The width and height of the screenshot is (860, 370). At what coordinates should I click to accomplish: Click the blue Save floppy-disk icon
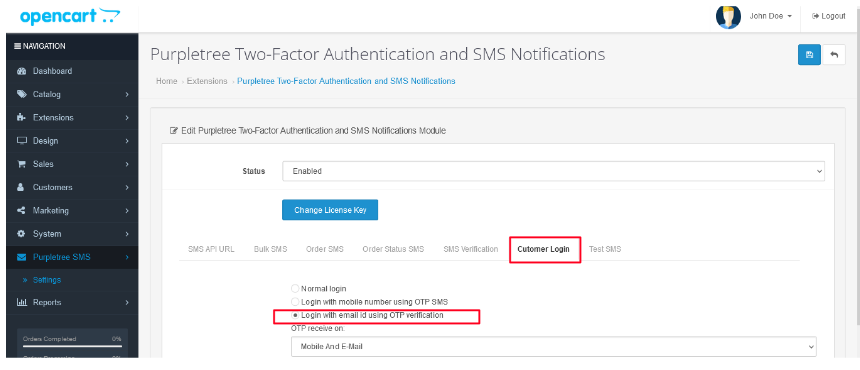click(809, 55)
